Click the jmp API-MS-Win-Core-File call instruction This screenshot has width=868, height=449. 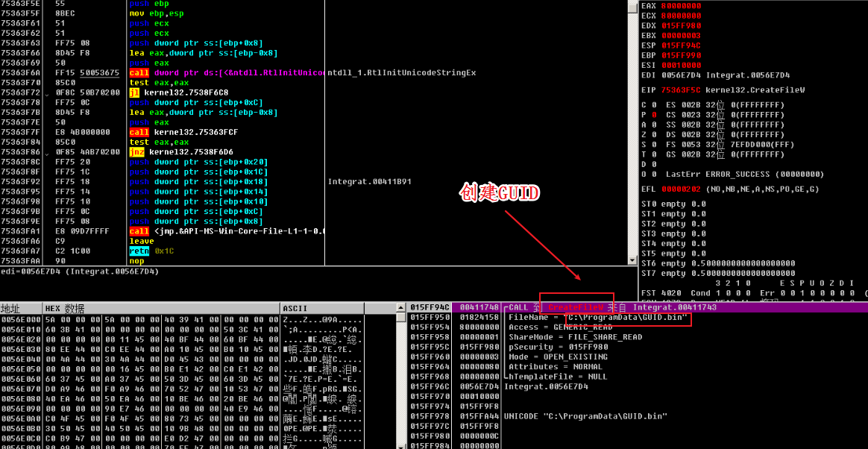click(227, 231)
